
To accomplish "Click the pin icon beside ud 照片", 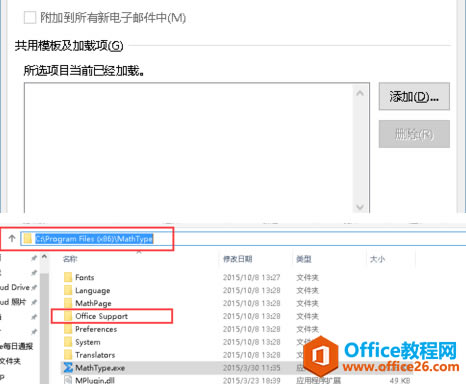I will (x=34, y=302).
